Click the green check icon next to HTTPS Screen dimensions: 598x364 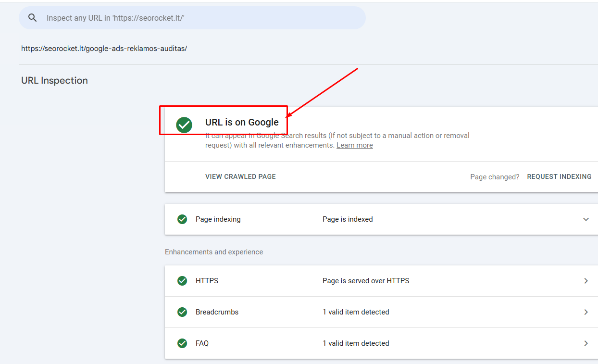182,281
